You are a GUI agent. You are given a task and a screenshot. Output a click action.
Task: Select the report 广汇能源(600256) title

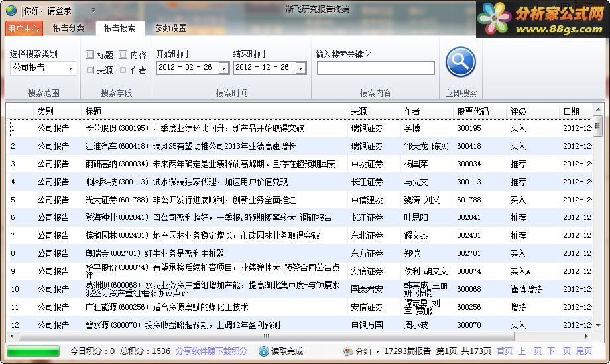[166, 307]
